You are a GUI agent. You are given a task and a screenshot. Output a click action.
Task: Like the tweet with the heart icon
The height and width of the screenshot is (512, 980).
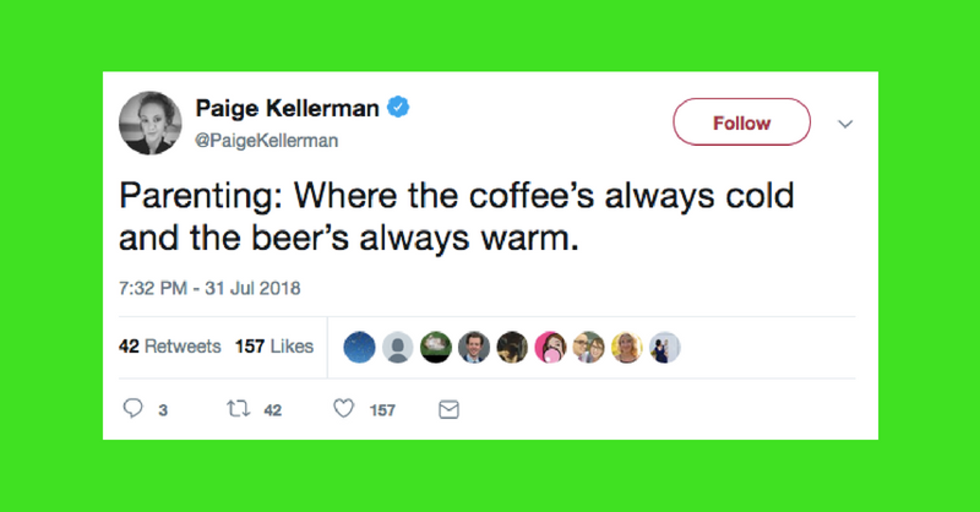(x=344, y=409)
